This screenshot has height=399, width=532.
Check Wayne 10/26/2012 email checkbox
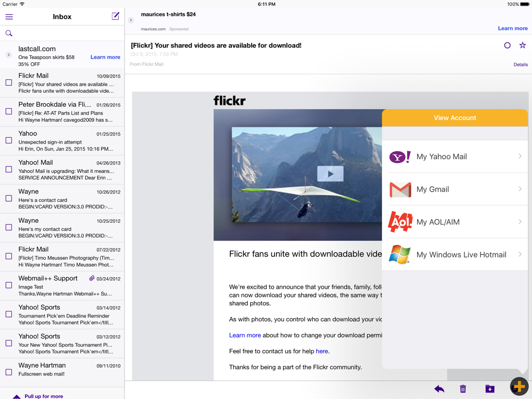pyautogui.click(x=9, y=198)
